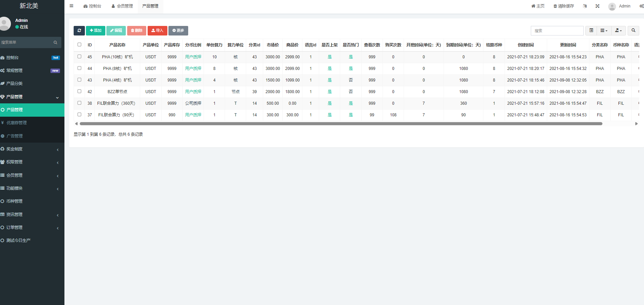Switch to the 会员管理 top tab
The width and height of the screenshot is (644, 305).
[122, 6]
